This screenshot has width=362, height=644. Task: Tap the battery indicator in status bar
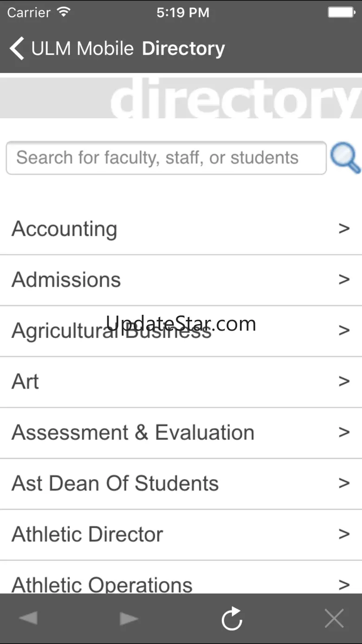(x=342, y=13)
